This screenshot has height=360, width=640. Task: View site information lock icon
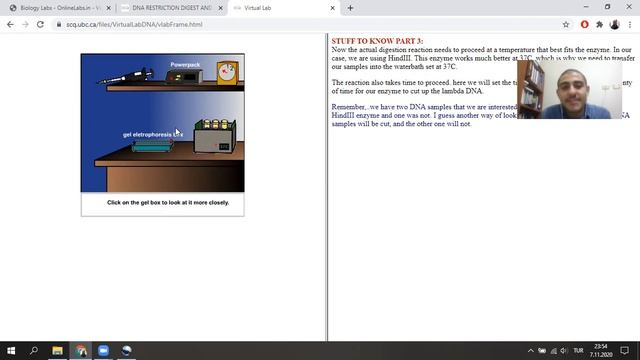(x=59, y=24)
